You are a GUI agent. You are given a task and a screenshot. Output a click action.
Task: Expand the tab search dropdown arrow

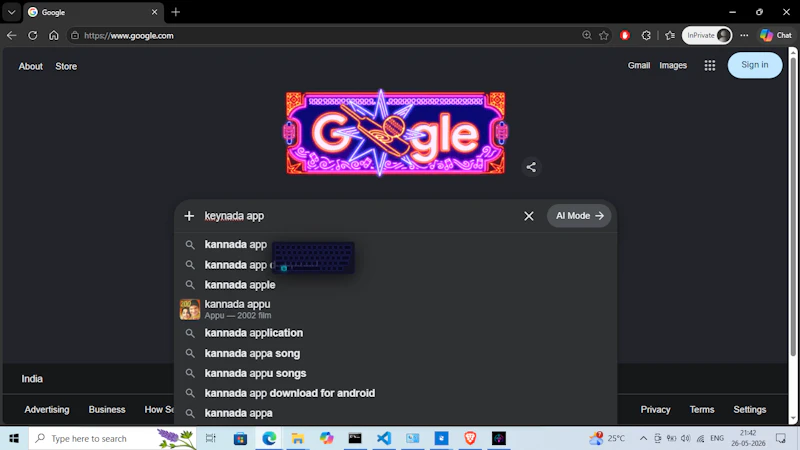[x=11, y=12]
